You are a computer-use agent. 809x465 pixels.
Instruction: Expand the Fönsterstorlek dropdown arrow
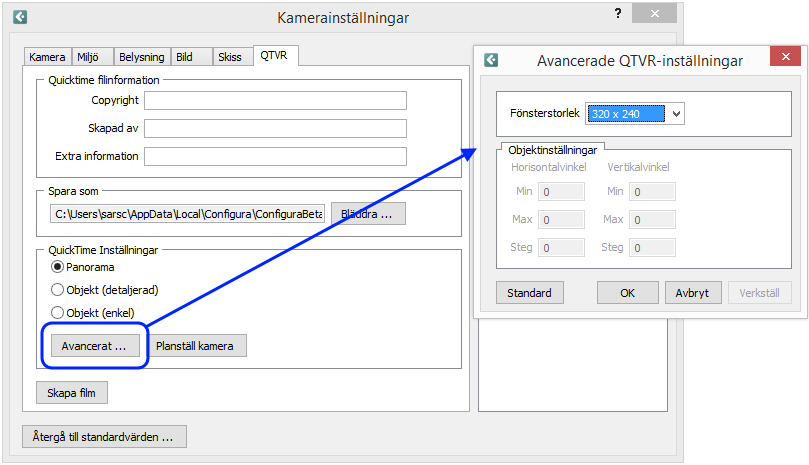676,114
